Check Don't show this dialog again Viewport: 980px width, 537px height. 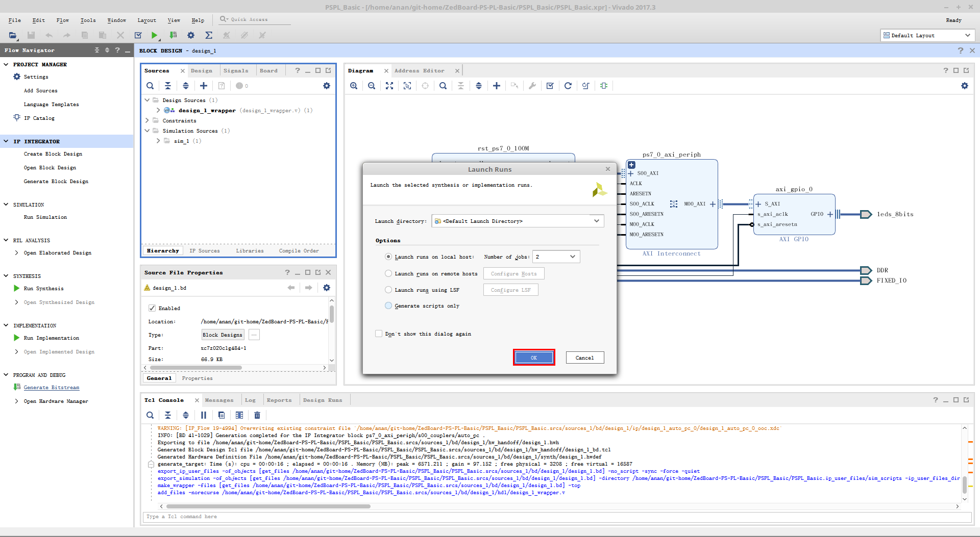379,334
